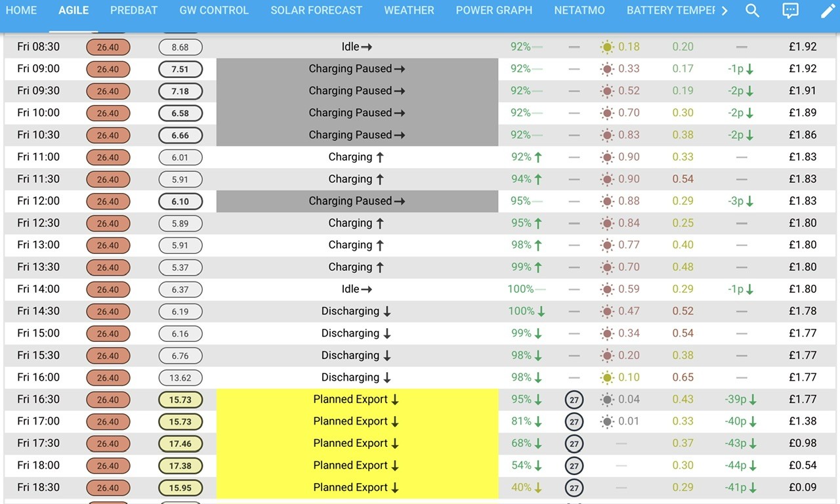840x504 pixels.
Task: Select the NETATMO tab
Action: (579, 10)
